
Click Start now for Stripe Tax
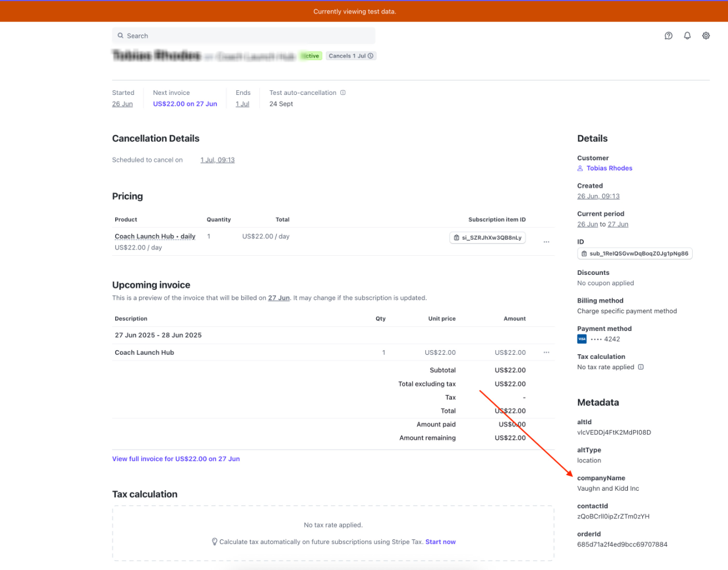click(440, 542)
